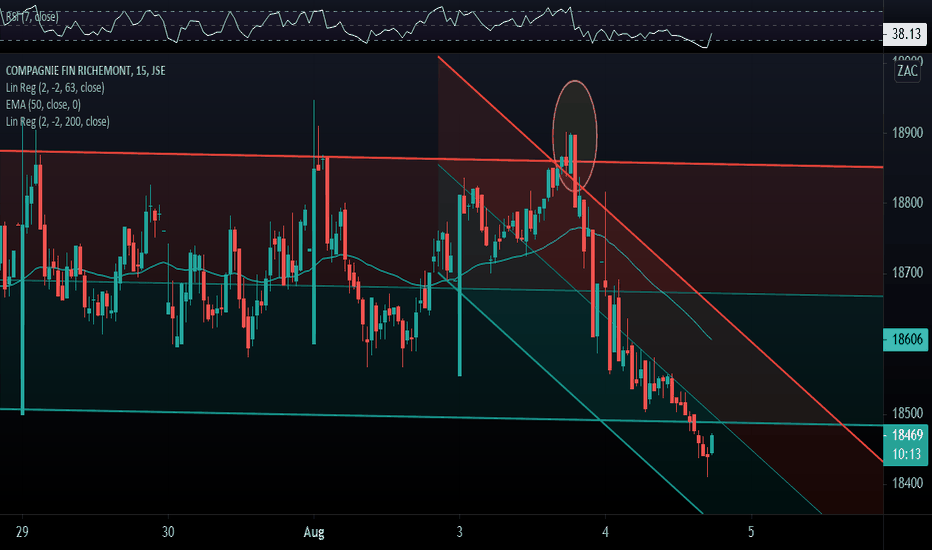The image size is (932, 550).
Task: Click the 18606 price label on axis
Action: tap(906, 340)
